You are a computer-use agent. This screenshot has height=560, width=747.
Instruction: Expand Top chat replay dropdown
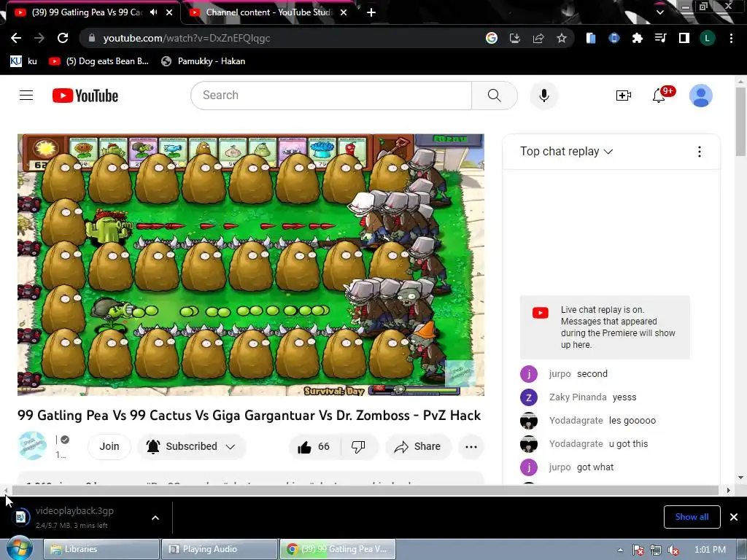[566, 152]
